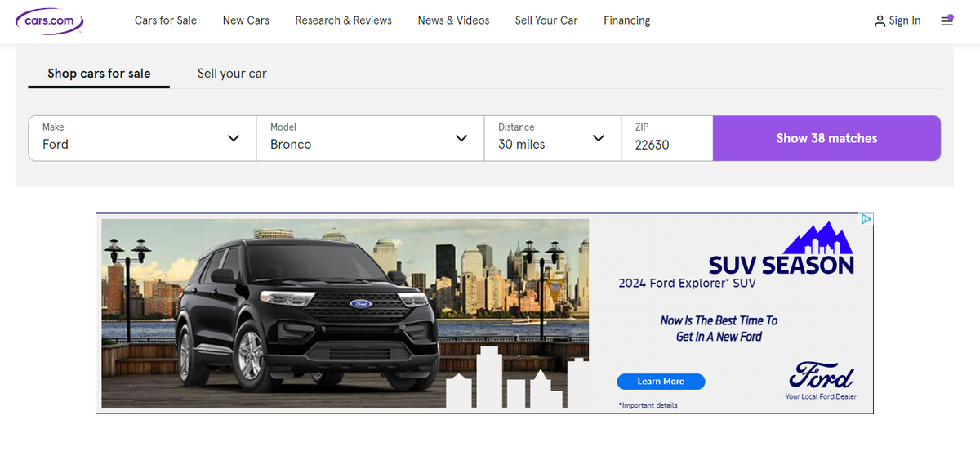Click the Sign In link

pyautogui.click(x=898, y=20)
